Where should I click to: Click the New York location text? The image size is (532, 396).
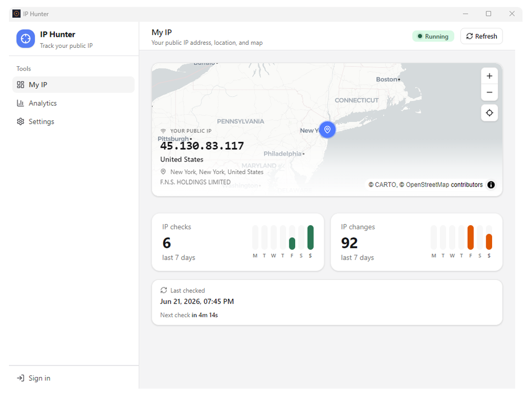click(x=217, y=172)
